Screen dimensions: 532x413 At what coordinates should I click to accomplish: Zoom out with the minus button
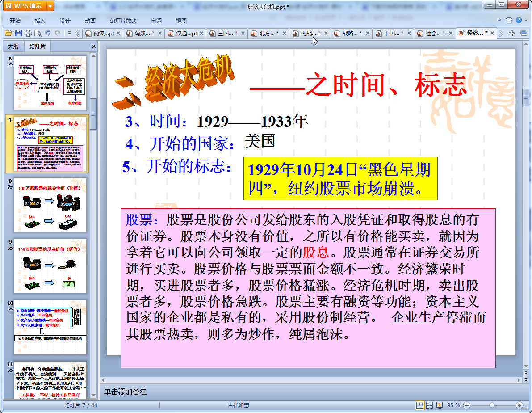[467, 405]
